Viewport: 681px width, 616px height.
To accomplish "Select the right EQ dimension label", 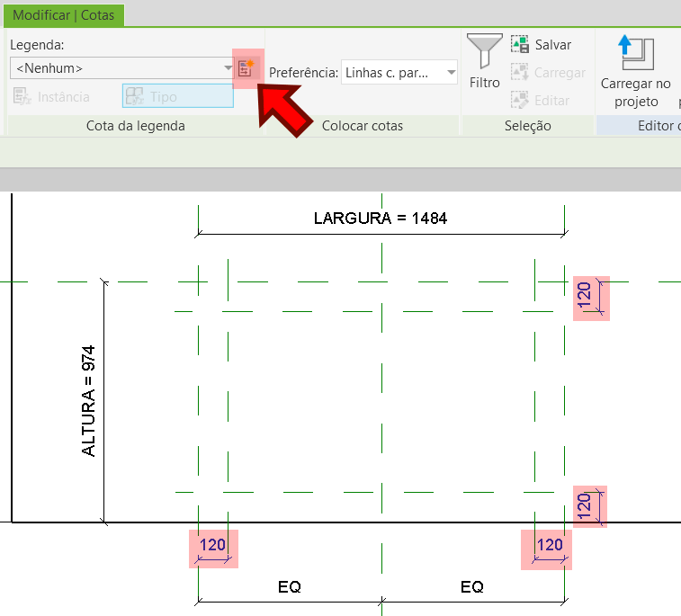I will [471, 587].
